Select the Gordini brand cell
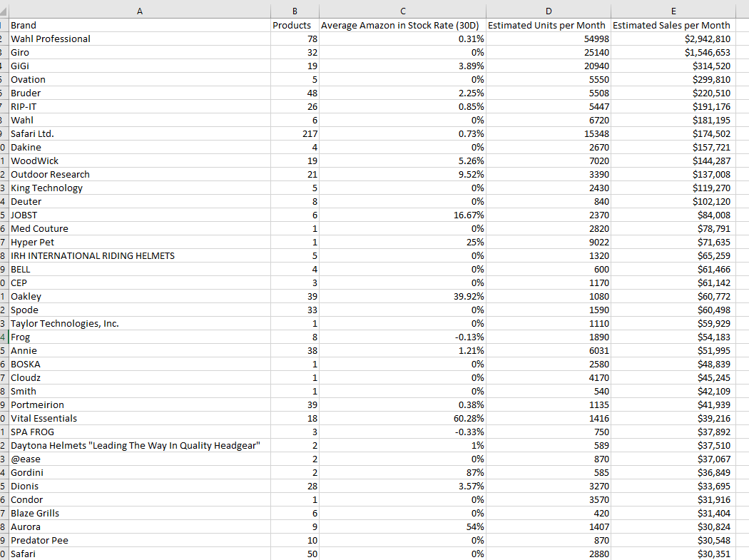 click(x=140, y=472)
